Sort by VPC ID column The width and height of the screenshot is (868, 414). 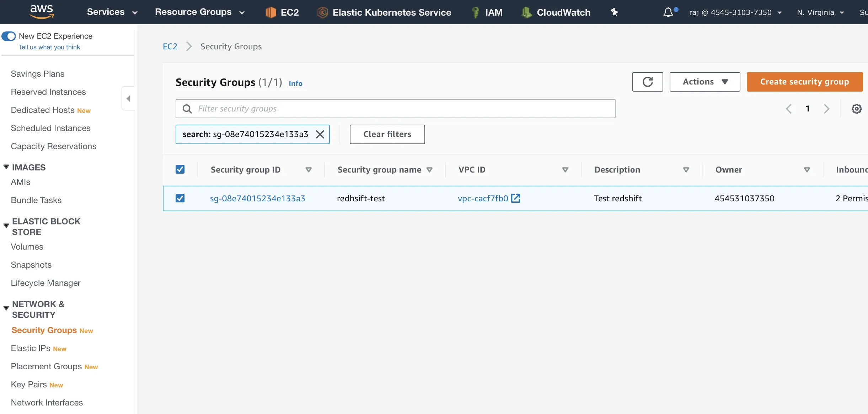click(565, 170)
